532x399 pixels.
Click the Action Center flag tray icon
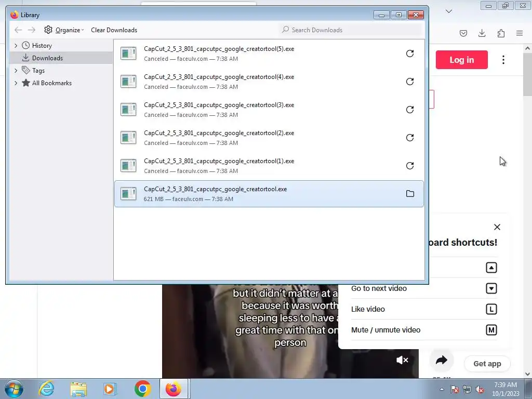[x=455, y=390]
